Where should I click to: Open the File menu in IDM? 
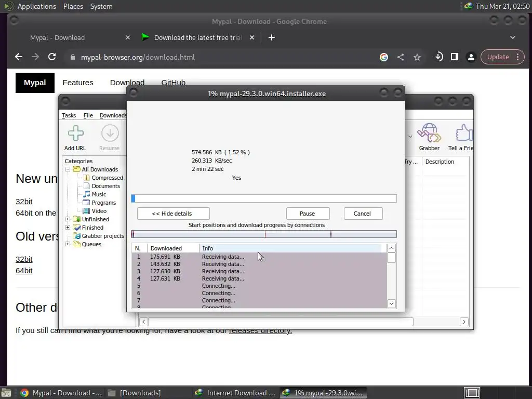(88, 115)
